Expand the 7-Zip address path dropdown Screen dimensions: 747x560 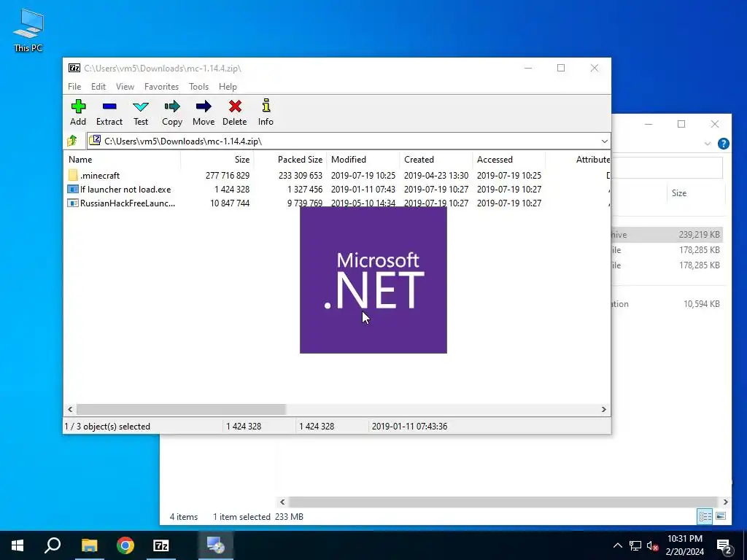point(604,141)
